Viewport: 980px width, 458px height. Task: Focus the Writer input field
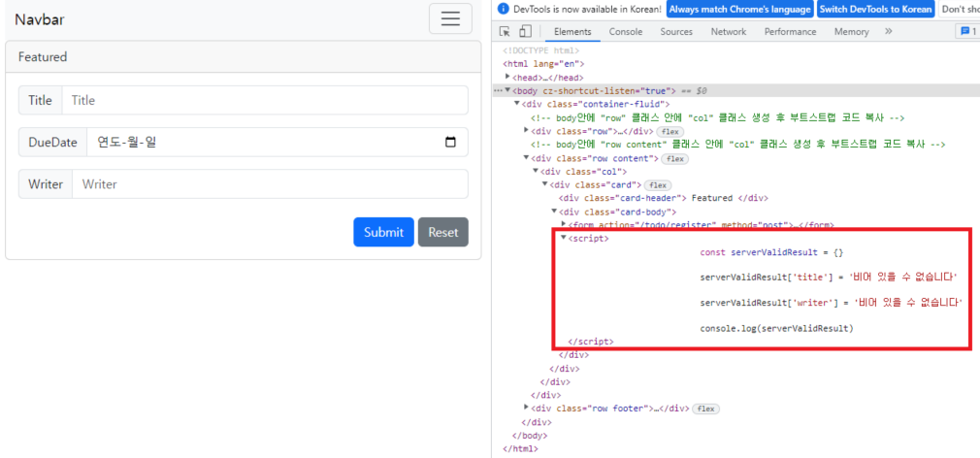[270, 184]
